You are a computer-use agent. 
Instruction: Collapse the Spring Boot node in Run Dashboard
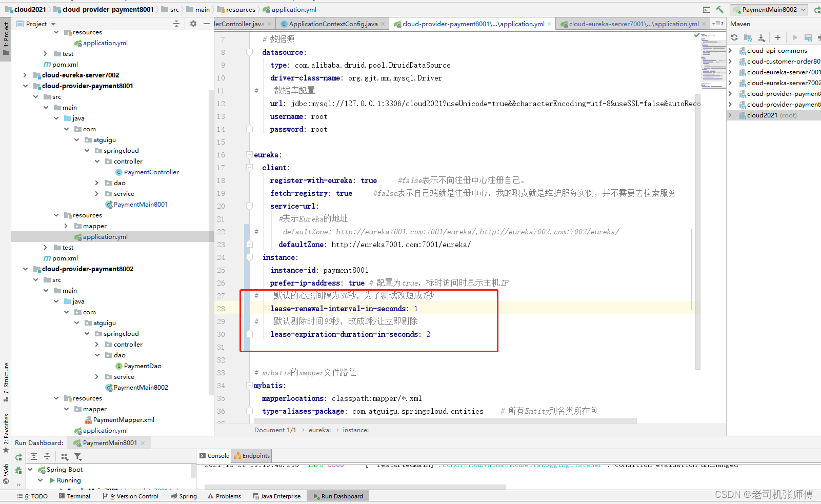pyautogui.click(x=30, y=469)
